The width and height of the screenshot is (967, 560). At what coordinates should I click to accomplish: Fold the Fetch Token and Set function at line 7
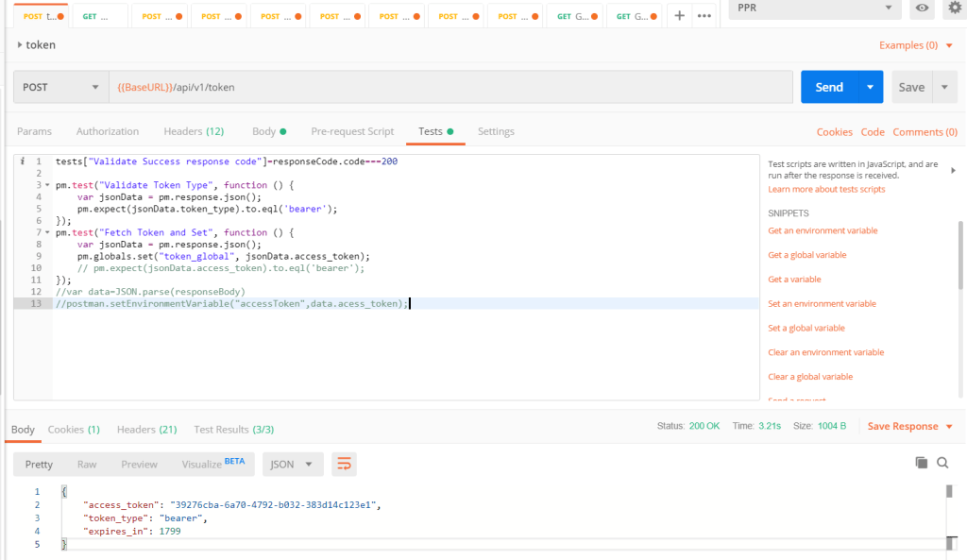[x=47, y=232]
